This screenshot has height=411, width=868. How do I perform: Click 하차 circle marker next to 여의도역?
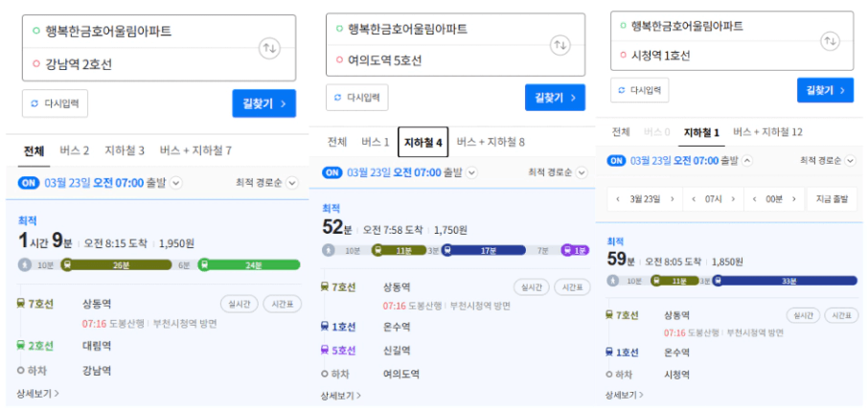(325, 374)
